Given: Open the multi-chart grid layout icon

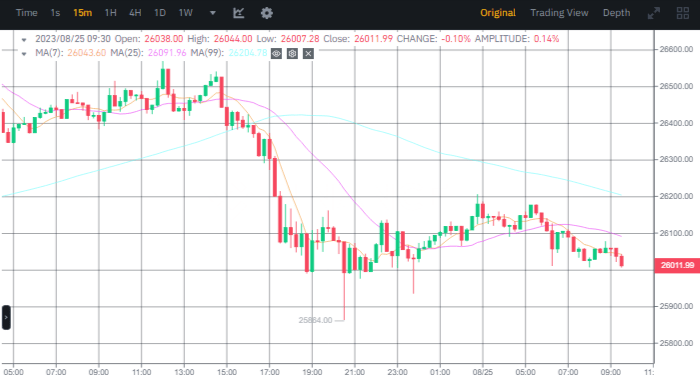Looking at the screenshot, I should [x=683, y=13].
